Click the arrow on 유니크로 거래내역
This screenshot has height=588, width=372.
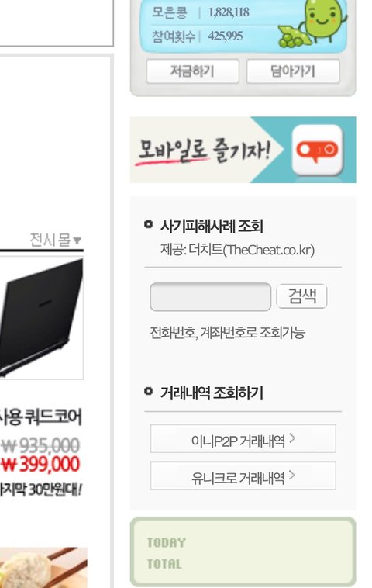point(292,476)
